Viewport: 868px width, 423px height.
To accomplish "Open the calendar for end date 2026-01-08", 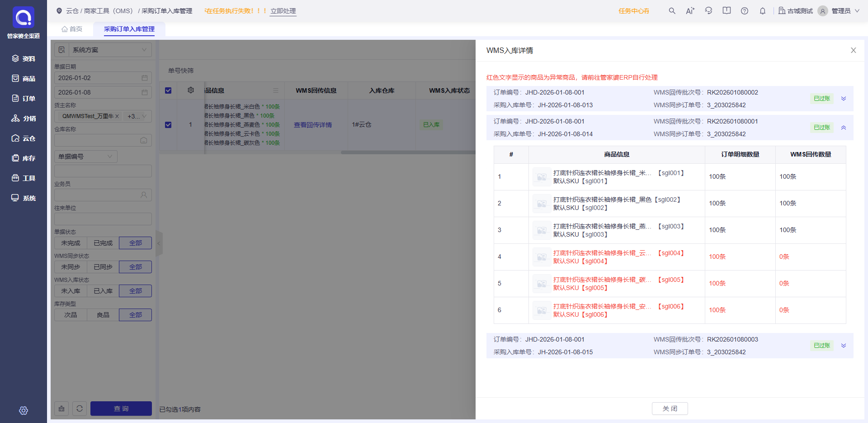I will coord(145,92).
